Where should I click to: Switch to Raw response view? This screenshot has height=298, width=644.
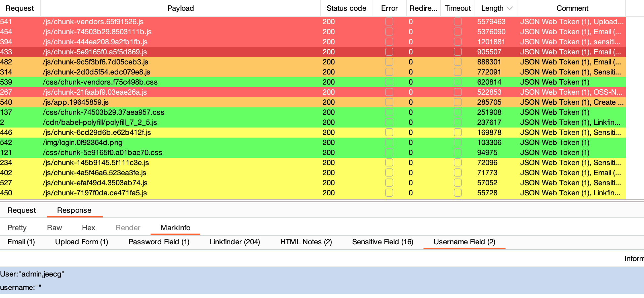coord(54,228)
